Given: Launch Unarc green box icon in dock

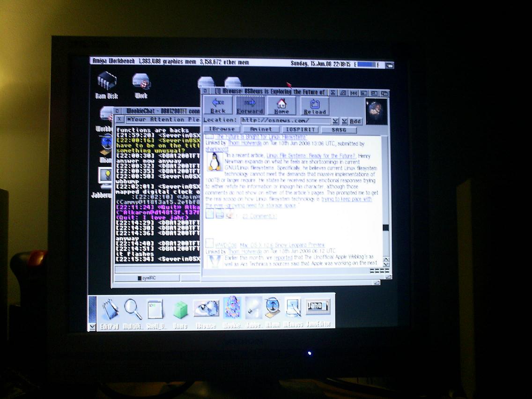Looking at the screenshot, I should pyautogui.click(x=180, y=313).
